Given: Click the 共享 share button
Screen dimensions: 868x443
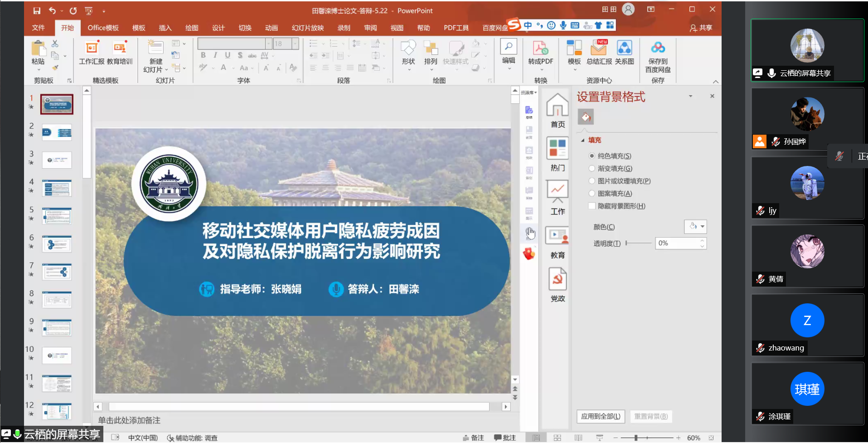Looking at the screenshot, I should tap(701, 28).
